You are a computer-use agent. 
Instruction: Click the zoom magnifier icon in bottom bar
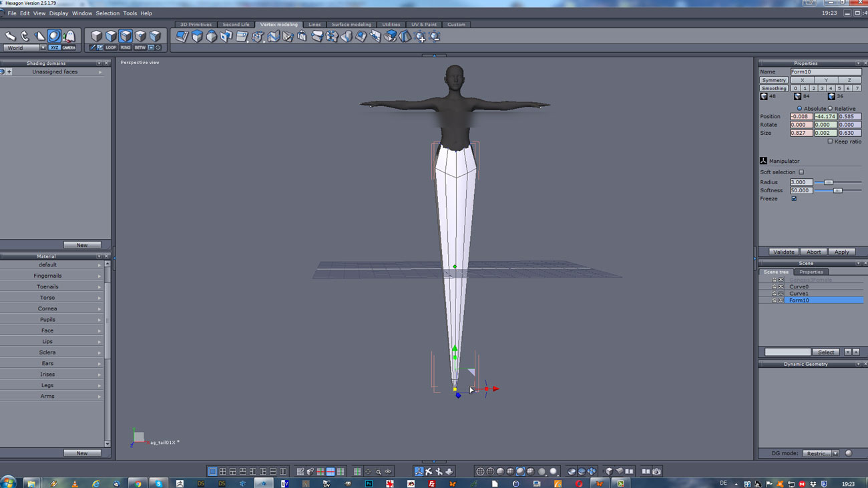click(x=378, y=471)
